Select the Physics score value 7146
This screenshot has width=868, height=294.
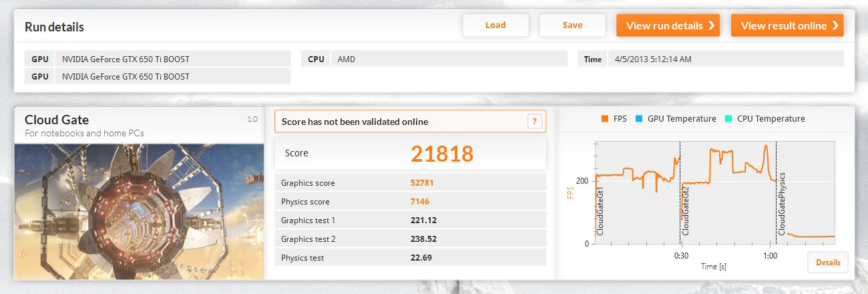click(x=421, y=202)
